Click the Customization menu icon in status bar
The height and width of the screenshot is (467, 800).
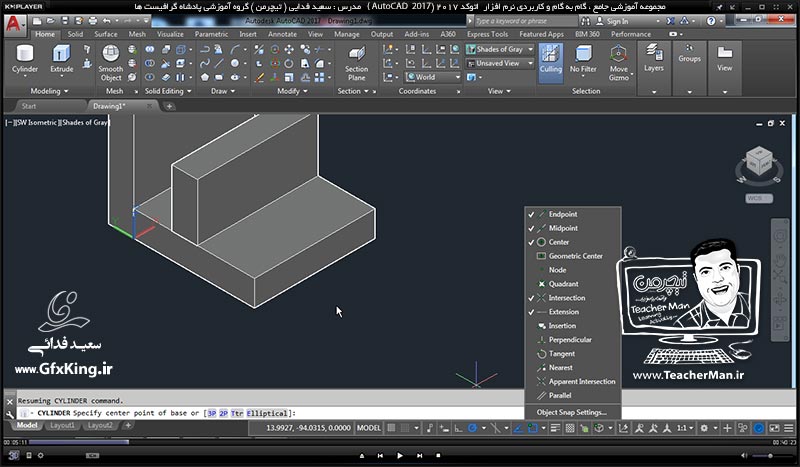789,428
